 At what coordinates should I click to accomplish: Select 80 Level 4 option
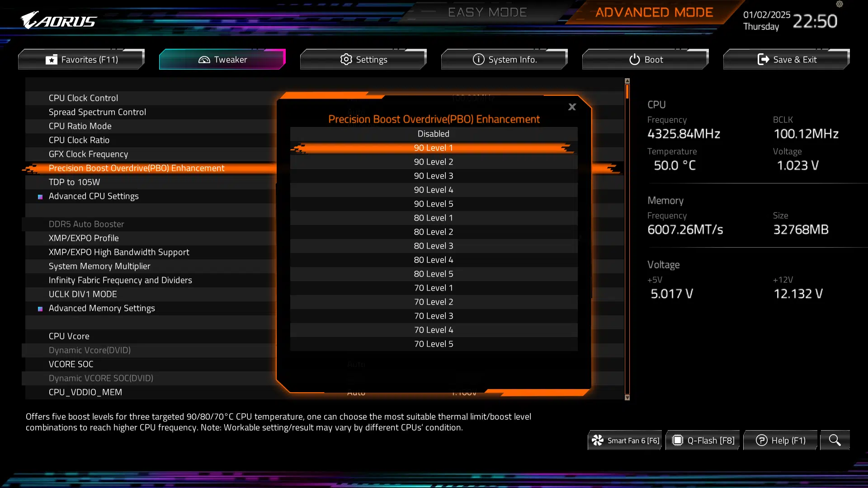(x=434, y=260)
